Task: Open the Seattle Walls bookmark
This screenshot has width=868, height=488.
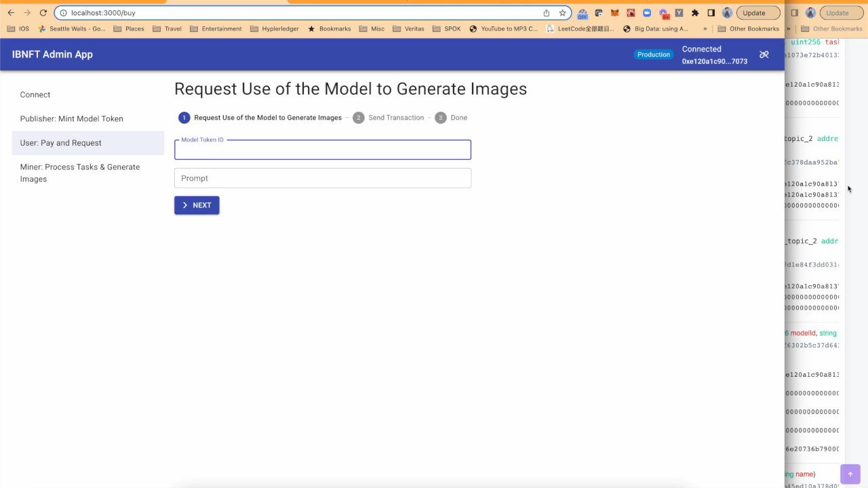Action: click(72, 28)
